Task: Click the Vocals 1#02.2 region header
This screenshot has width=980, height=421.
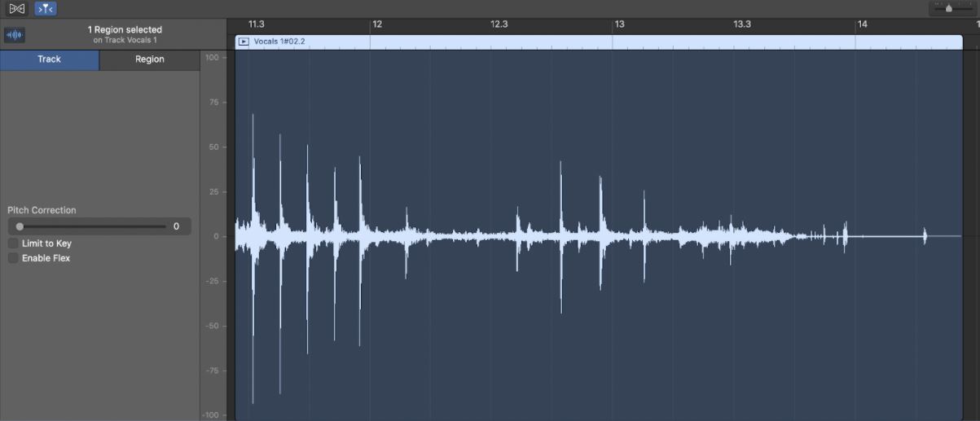Action: [599, 42]
